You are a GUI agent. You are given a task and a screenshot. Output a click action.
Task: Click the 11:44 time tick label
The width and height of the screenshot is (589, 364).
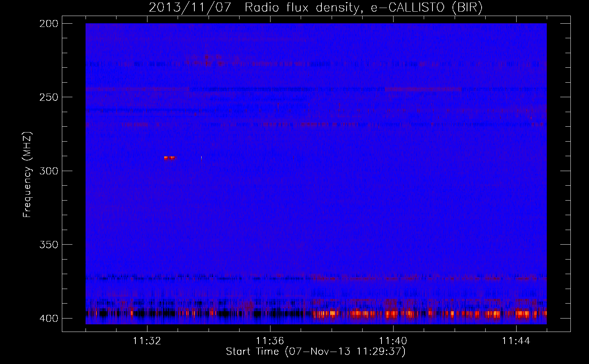point(516,341)
